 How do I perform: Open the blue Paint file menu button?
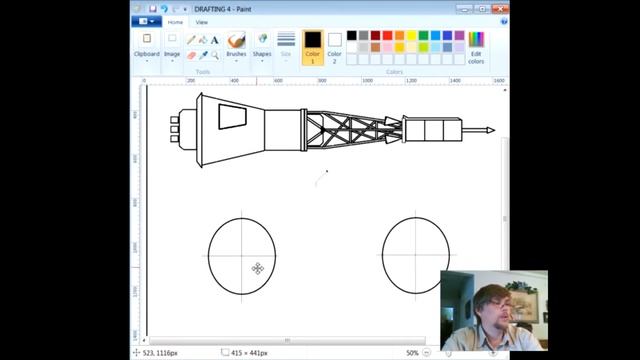pyautogui.click(x=147, y=21)
